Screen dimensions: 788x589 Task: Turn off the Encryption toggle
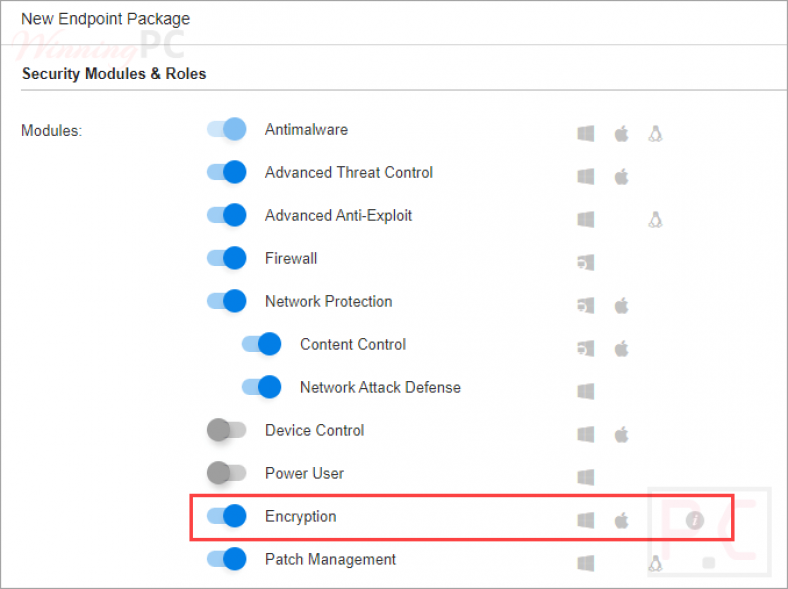(227, 516)
